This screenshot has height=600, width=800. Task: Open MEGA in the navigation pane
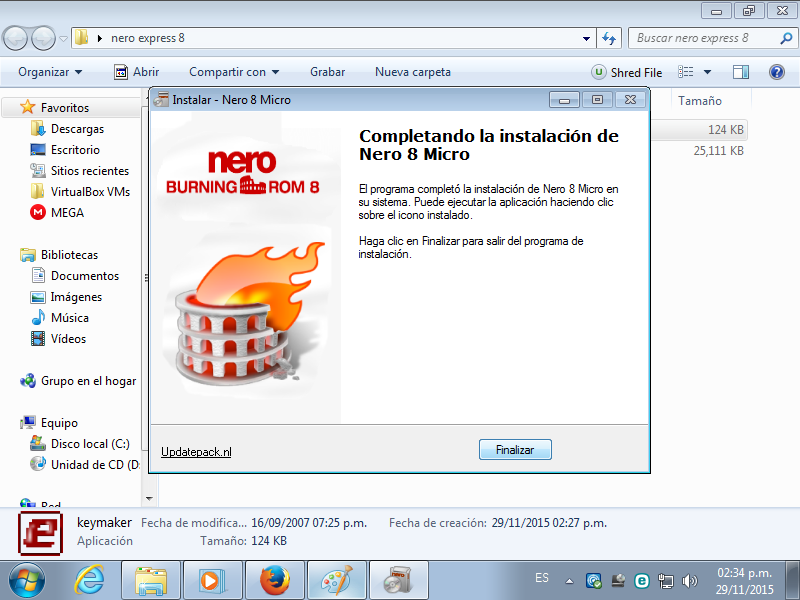pyautogui.click(x=67, y=213)
